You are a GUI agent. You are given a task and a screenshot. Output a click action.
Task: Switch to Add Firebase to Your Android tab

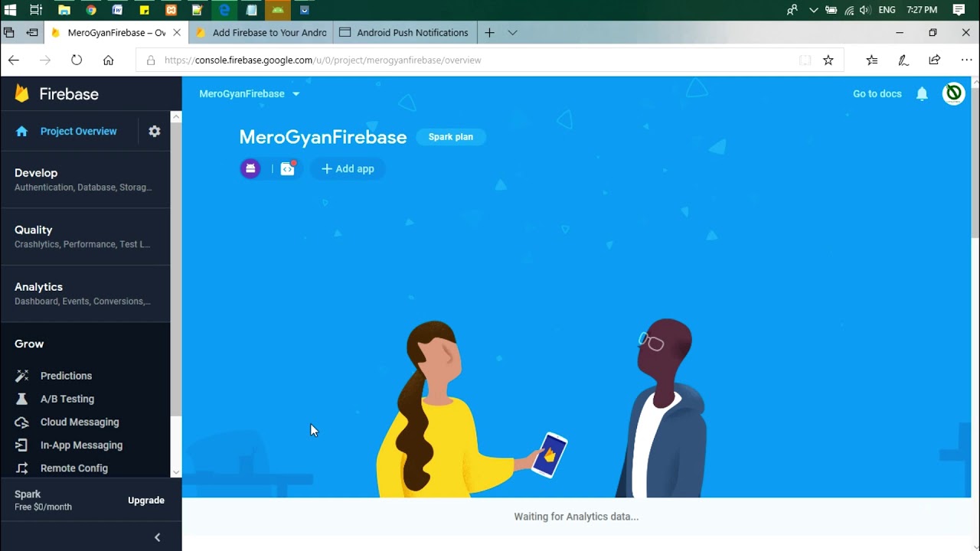tap(261, 32)
